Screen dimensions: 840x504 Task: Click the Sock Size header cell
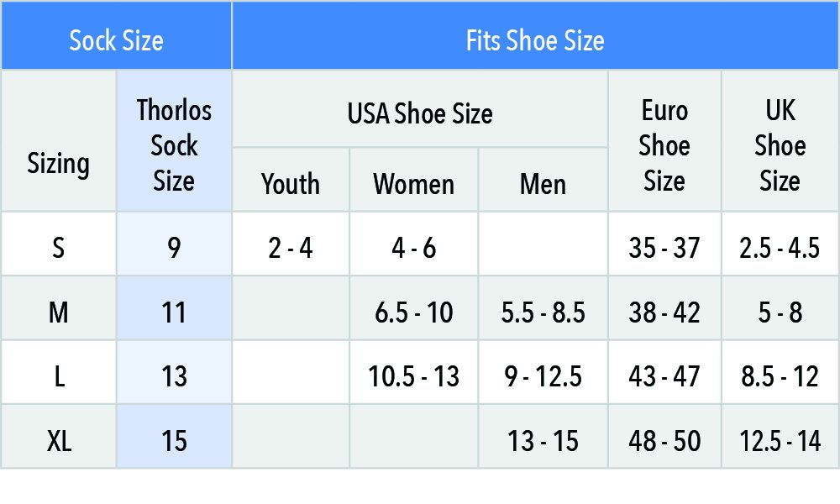coord(116,35)
